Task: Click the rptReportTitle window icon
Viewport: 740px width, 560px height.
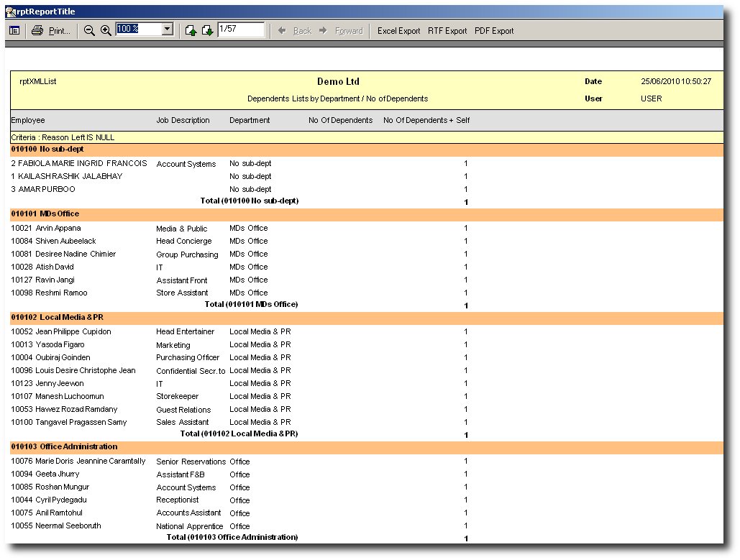Action: pos(11,12)
